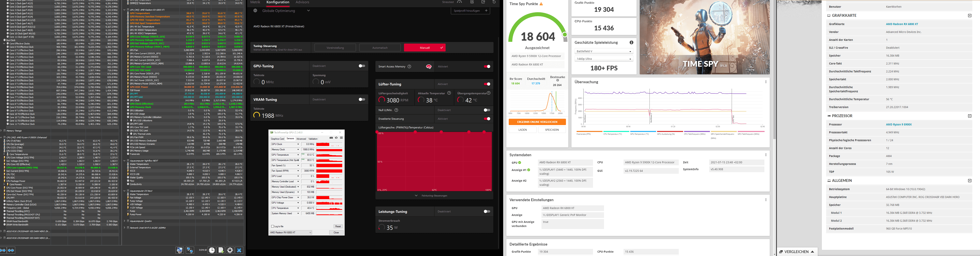980x256 pixels.
Task: Switch to the Metrik tab
Action: click(255, 2)
